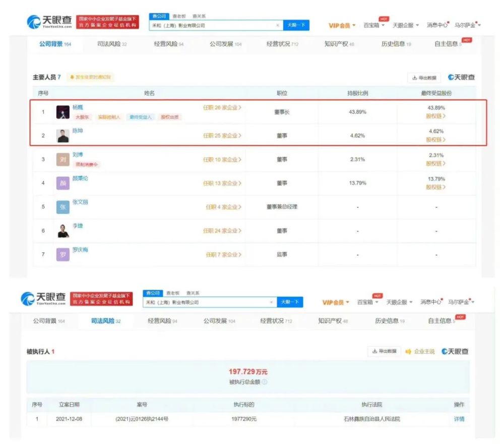Open 详情 for case (2021)云0126执2144号
Image resolution: width=504 pixels, height=448 pixels.
[459, 419]
